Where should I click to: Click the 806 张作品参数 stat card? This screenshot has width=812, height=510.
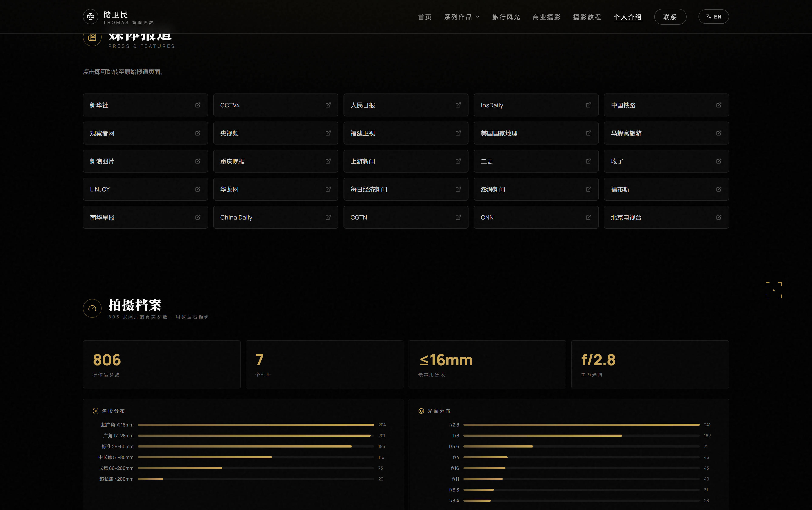pos(162,364)
